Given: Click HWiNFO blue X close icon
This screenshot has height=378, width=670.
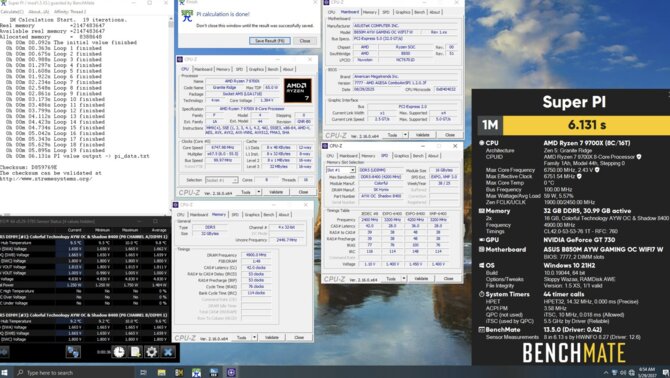Looking at the screenshot, I should pos(168,352).
